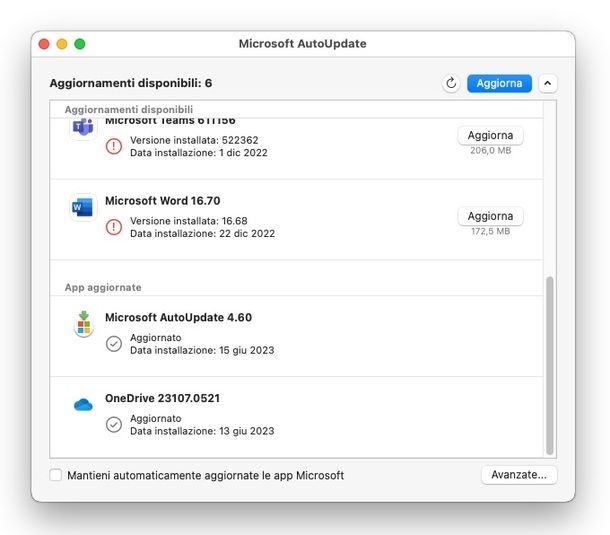The height and width of the screenshot is (535, 610).
Task: Click the Microsoft AutoUpdate window title
Action: point(302,44)
